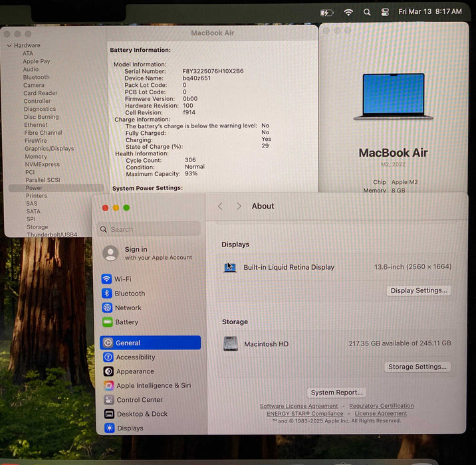Select General in Settings sidebar

point(150,343)
